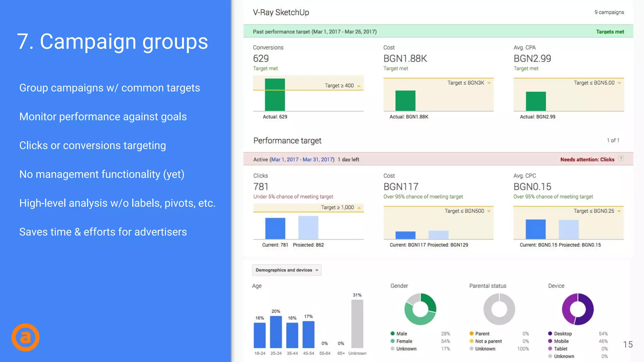Click the blue Current BGN117 cost bar

coord(405,235)
